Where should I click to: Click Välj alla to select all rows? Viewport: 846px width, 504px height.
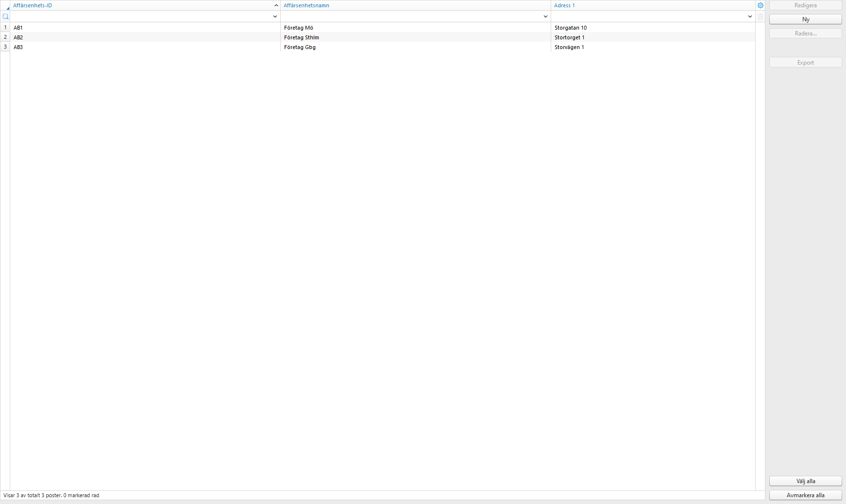805,481
